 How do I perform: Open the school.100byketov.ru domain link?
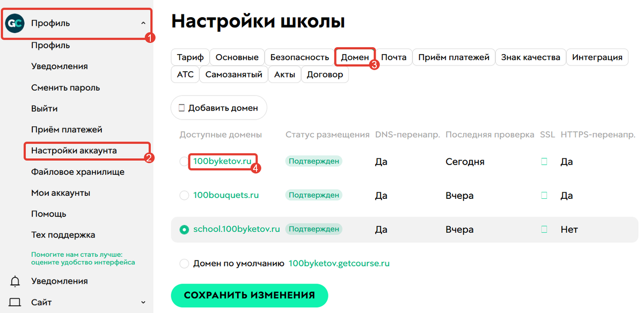(237, 229)
